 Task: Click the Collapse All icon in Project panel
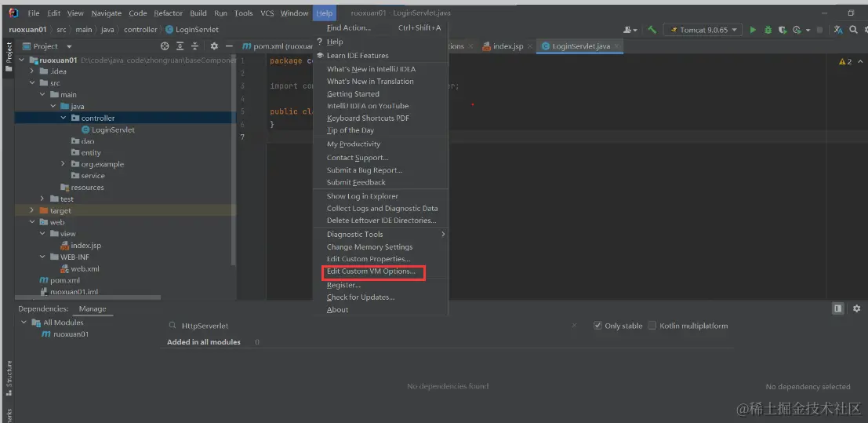pos(194,46)
